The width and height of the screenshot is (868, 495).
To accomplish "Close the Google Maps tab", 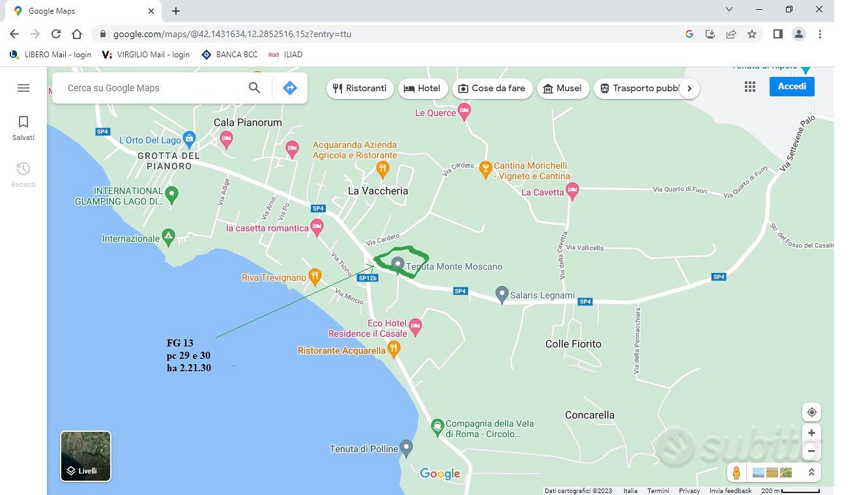I will pyautogui.click(x=151, y=11).
